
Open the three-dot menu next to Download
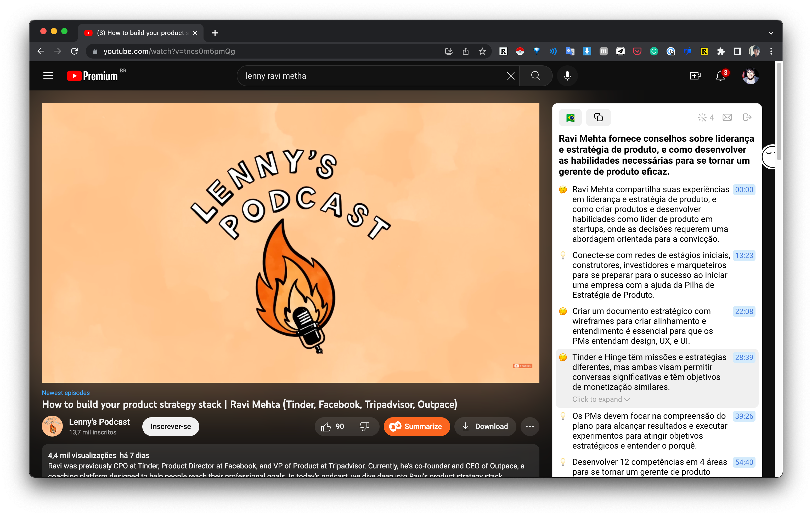530,426
